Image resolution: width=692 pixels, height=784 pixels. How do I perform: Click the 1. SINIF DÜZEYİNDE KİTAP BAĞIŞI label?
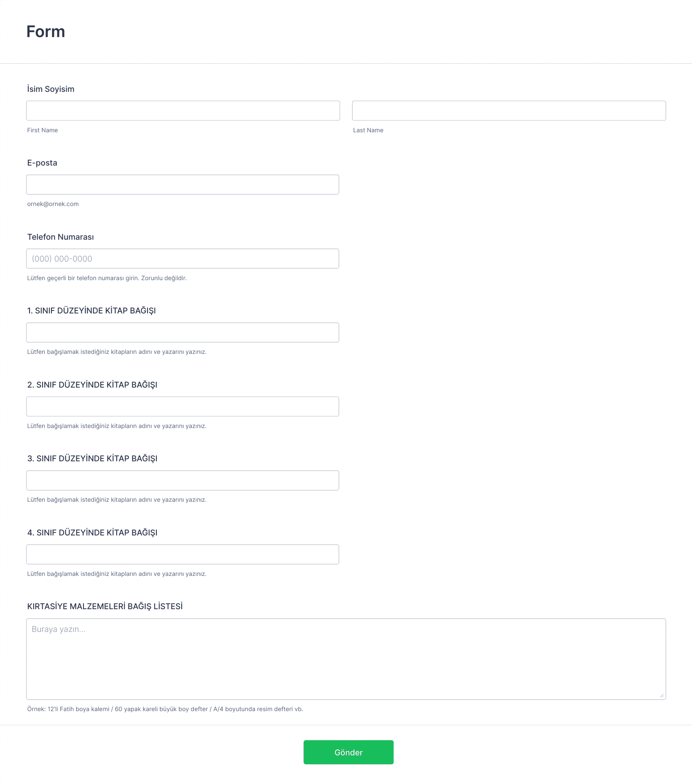[x=91, y=310]
